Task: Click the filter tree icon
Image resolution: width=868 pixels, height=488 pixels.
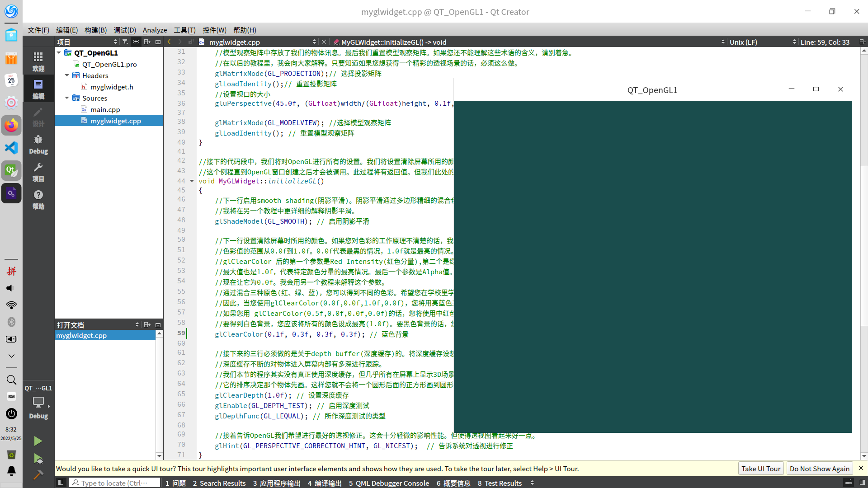Action: point(125,42)
